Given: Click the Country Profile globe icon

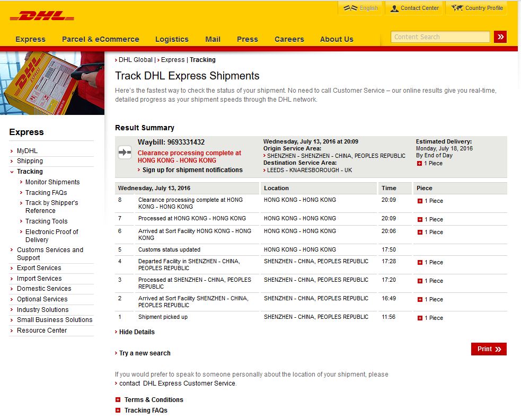Looking at the screenshot, I should coord(457,8).
